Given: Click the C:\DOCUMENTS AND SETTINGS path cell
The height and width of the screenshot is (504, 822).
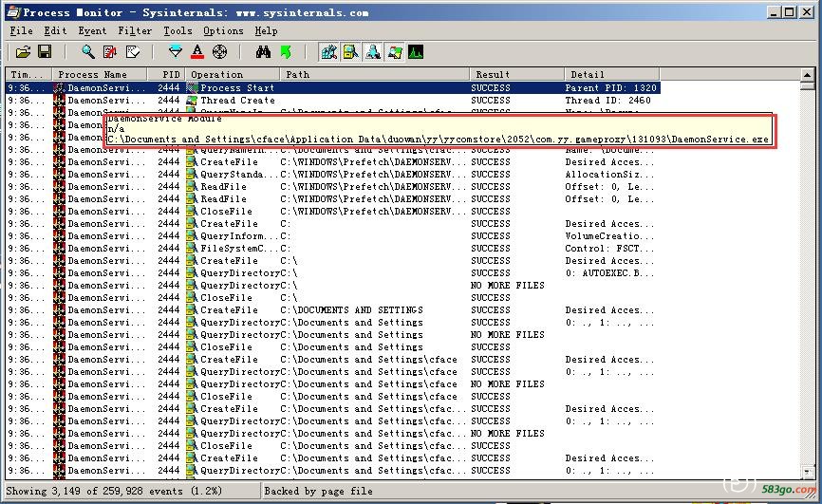Looking at the screenshot, I should (x=351, y=310).
